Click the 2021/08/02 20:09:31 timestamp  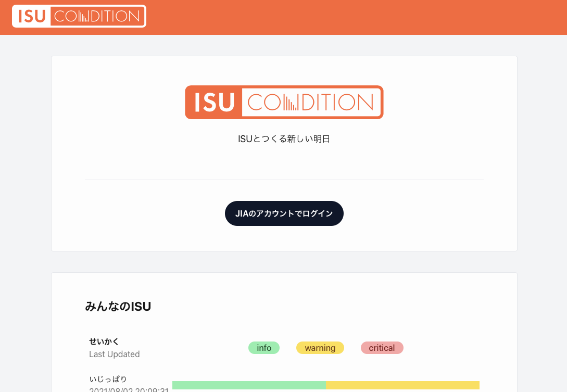[x=129, y=389]
